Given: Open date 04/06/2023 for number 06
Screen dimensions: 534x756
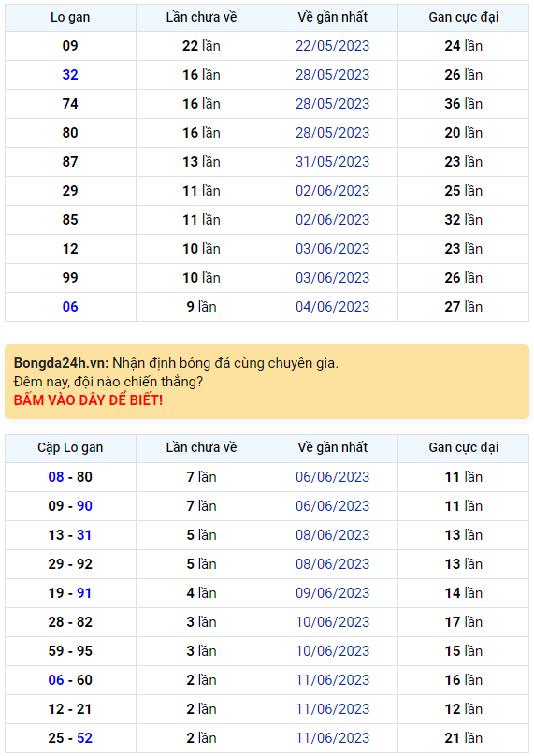Looking at the screenshot, I should pos(333,307).
